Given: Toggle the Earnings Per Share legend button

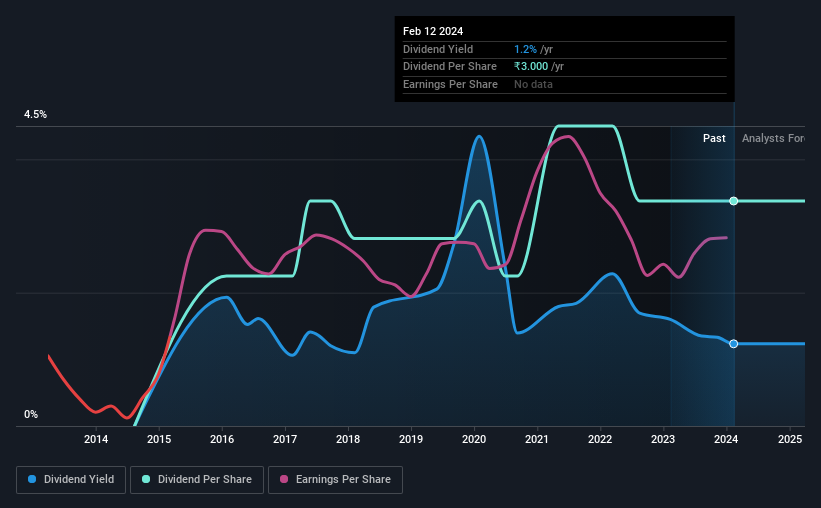Looking at the screenshot, I should [x=335, y=480].
